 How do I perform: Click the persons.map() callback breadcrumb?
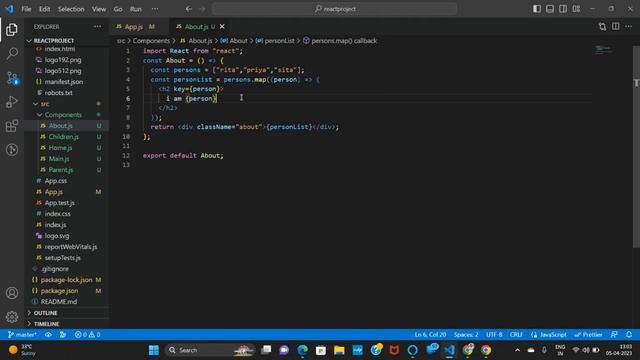pos(344,41)
